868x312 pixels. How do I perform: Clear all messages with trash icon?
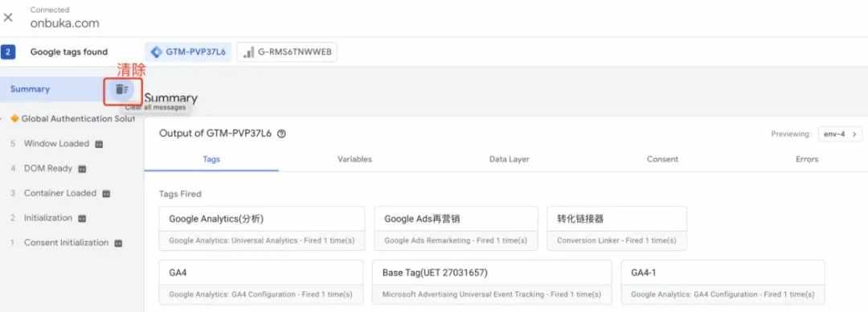pyautogui.click(x=122, y=89)
